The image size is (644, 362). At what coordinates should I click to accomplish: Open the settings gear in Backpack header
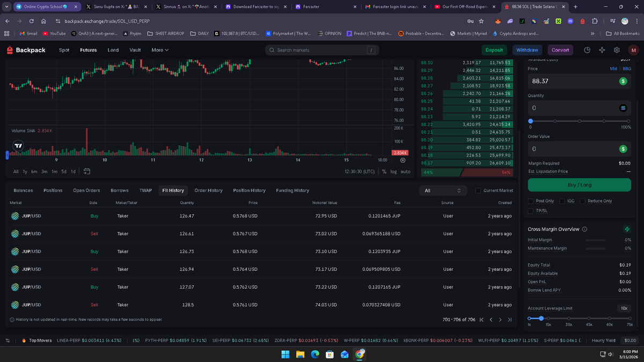pos(617,50)
